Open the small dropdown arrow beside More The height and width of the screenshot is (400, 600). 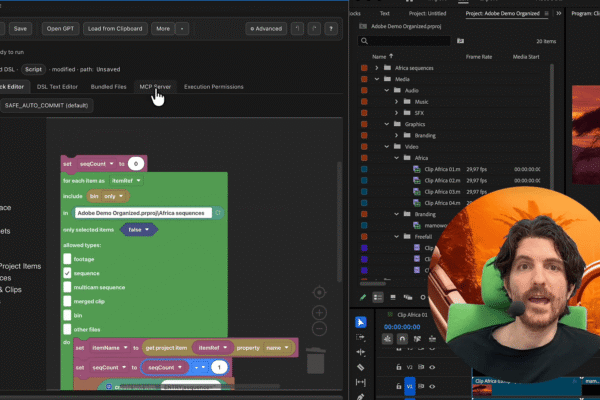tap(182, 29)
